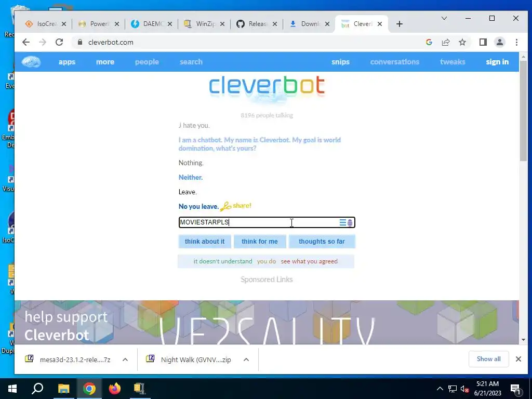The width and height of the screenshot is (532, 399).
Task: Click see what you agreed link
Action: [x=309, y=261]
